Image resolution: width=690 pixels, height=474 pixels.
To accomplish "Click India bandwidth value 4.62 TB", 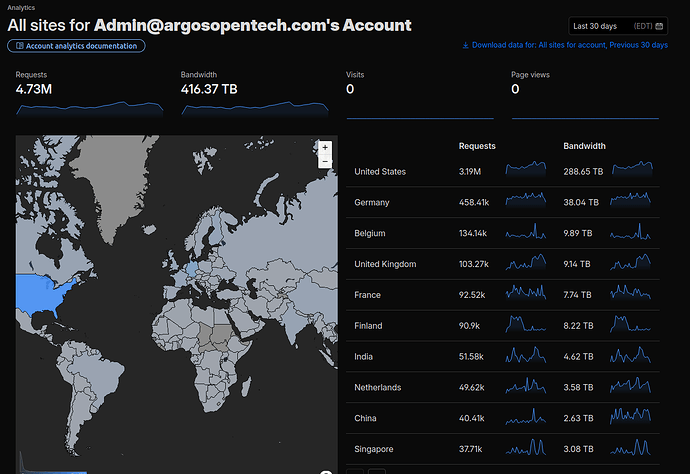I will (x=578, y=356).
